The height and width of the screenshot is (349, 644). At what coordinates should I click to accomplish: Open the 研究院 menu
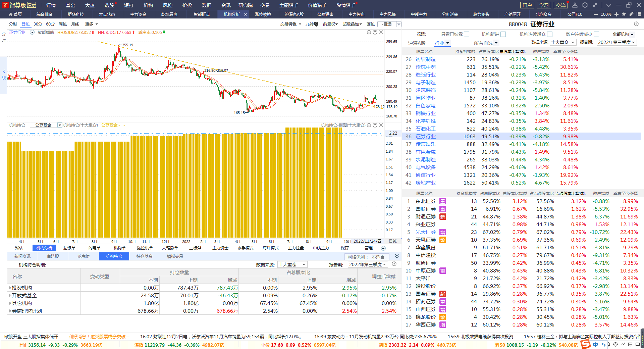(246, 5)
